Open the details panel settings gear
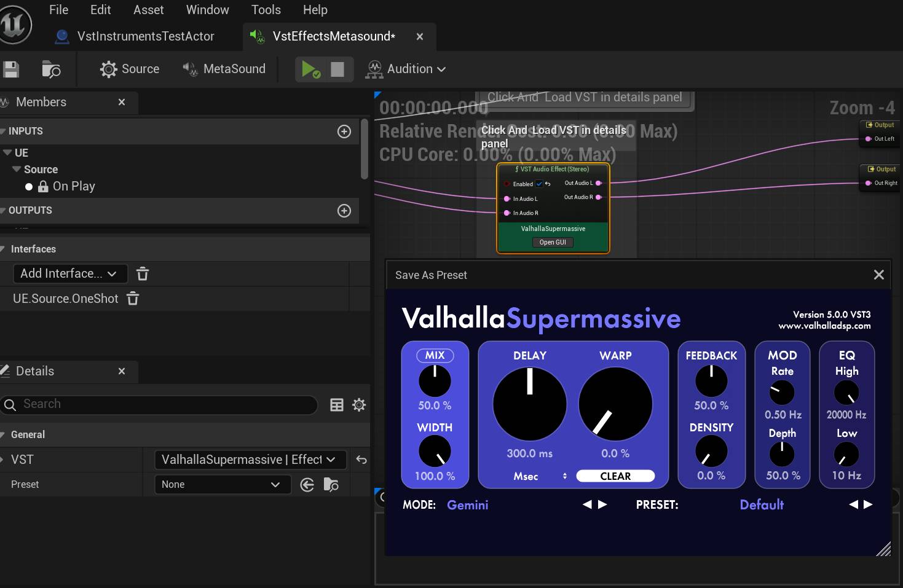This screenshot has height=588, width=903. [x=359, y=404]
